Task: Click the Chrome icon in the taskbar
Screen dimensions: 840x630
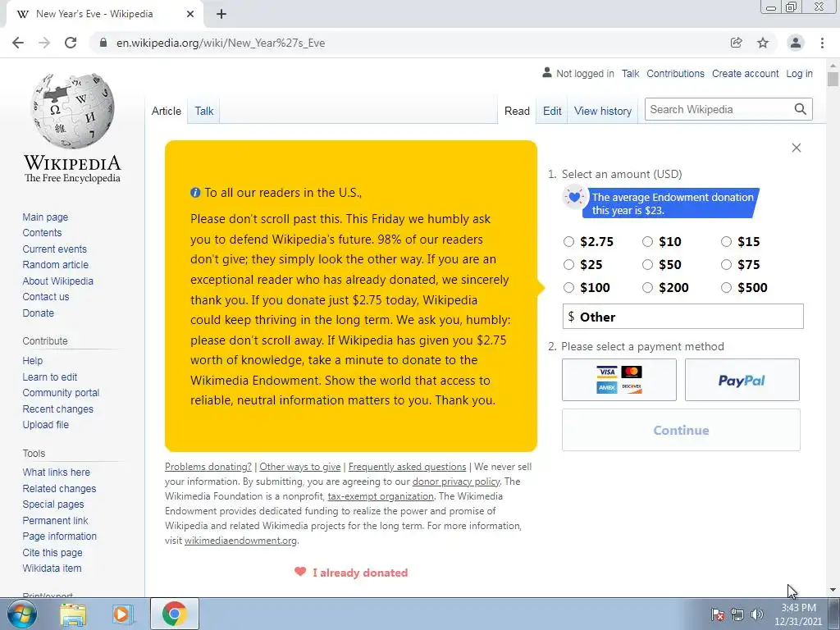Action: (x=174, y=614)
